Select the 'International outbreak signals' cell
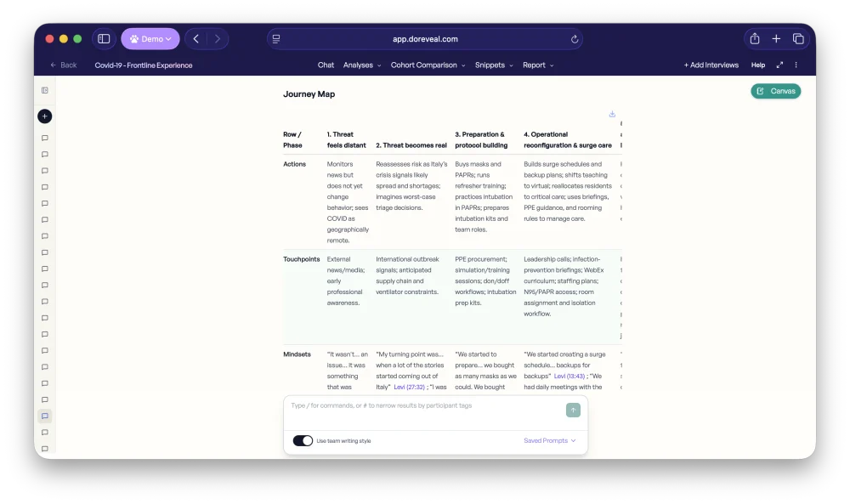Viewport: 850px width, 504px height. [x=408, y=275]
